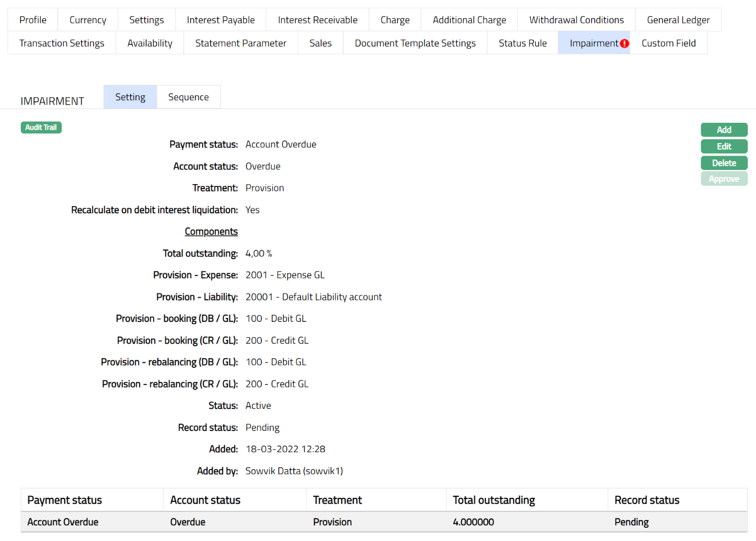Image resolution: width=756 pixels, height=541 pixels.
Task: Open the Status Rule tab
Action: (522, 43)
